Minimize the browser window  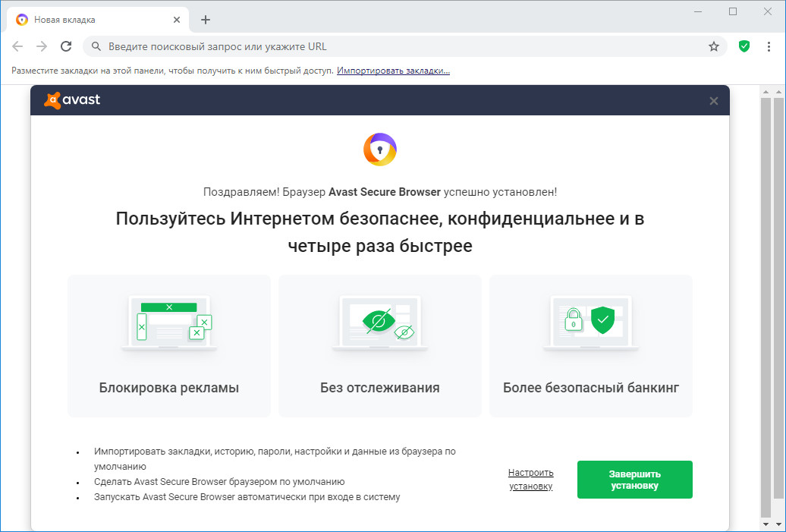[698, 11]
